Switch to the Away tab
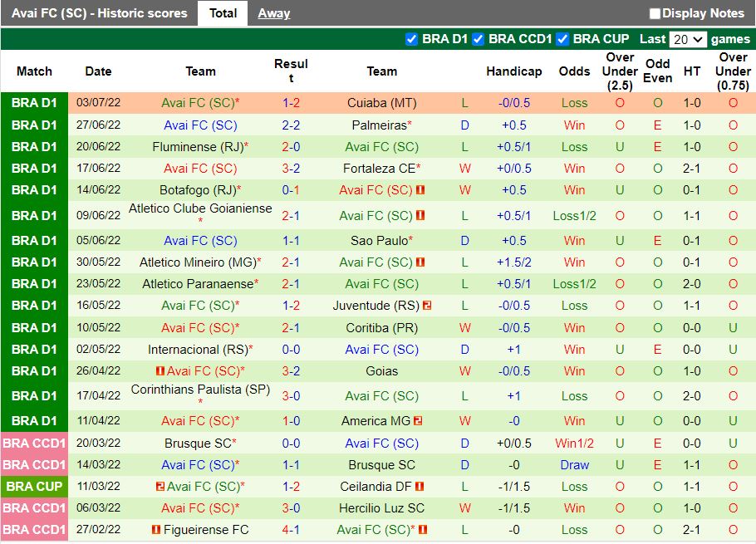This screenshot has height=544, width=756. coord(273,13)
